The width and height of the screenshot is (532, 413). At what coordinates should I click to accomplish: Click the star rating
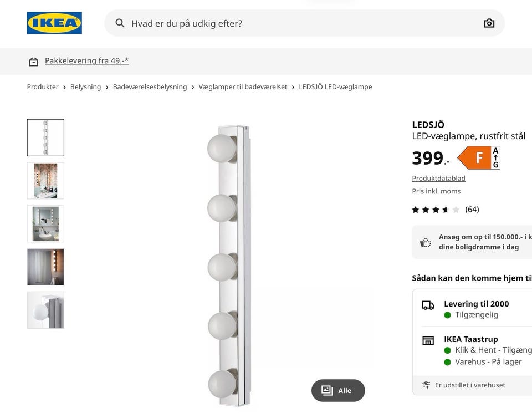[x=436, y=210]
